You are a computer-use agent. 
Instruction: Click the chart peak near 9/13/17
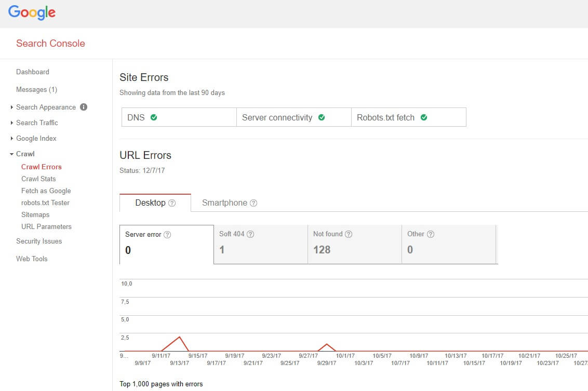click(x=180, y=337)
